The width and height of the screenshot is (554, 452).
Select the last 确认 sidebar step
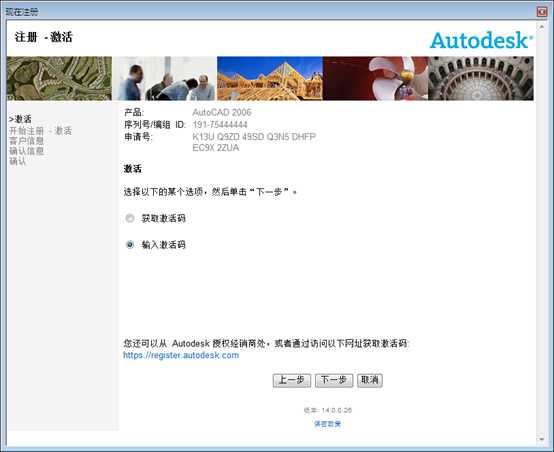[18, 161]
